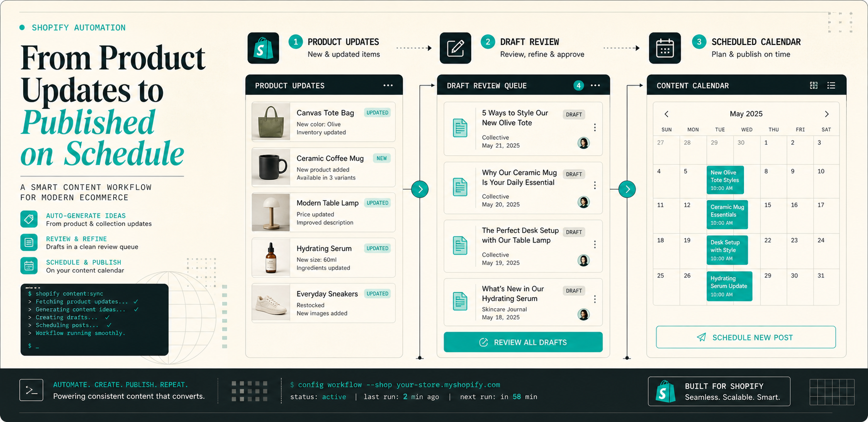This screenshot has height=422, width=868.
Task: Click the 'Draft Review' step 2 heading
Action: tap(530, 42)
